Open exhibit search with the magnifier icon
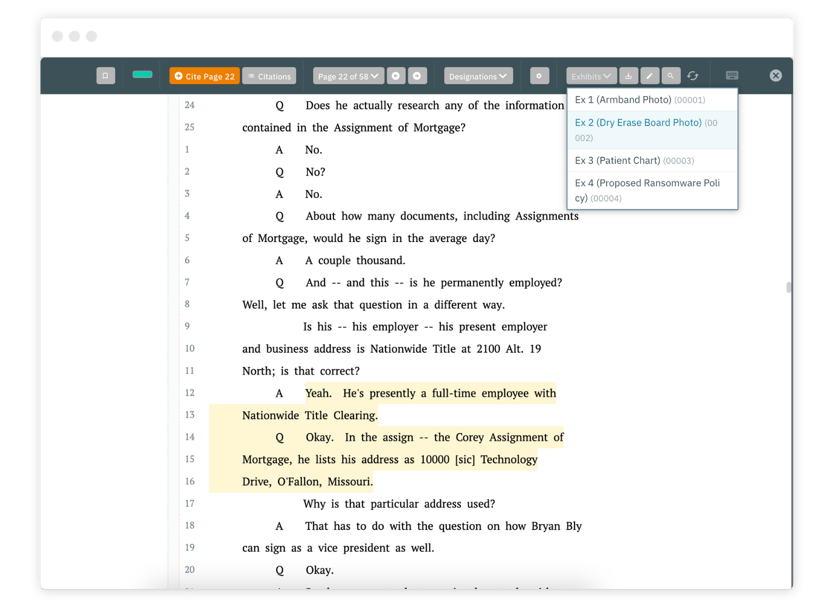834x608 pixels. (671, 75)
